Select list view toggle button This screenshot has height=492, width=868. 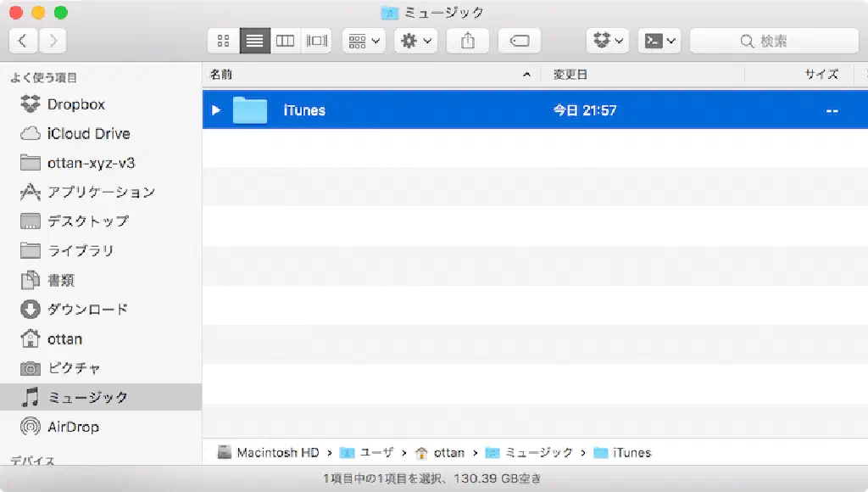pos(254,41)
